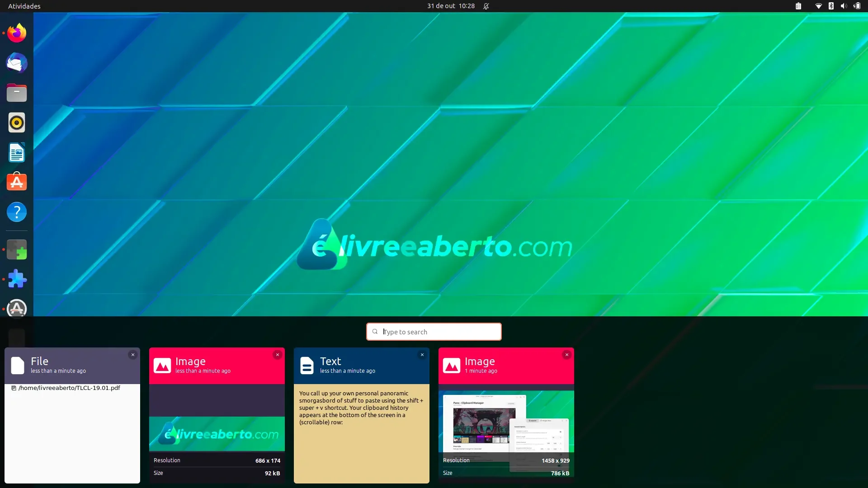Open Ubuntu Software store in dock
The height and width of the screenshot is (488, 868).
point(17,182)
